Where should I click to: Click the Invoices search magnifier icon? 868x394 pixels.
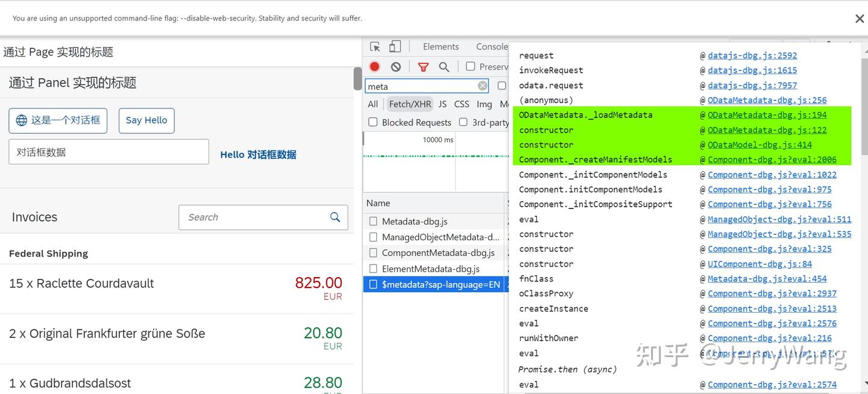coord(335,217)
